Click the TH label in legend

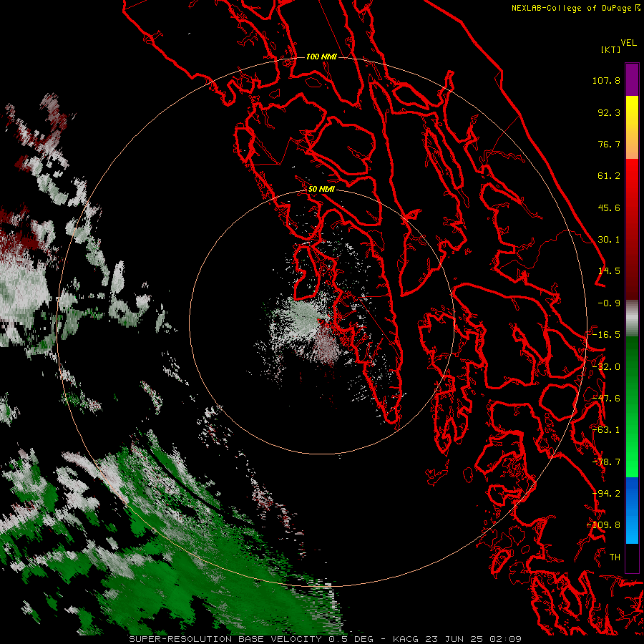pyautogui.click(x=615, y=557)
